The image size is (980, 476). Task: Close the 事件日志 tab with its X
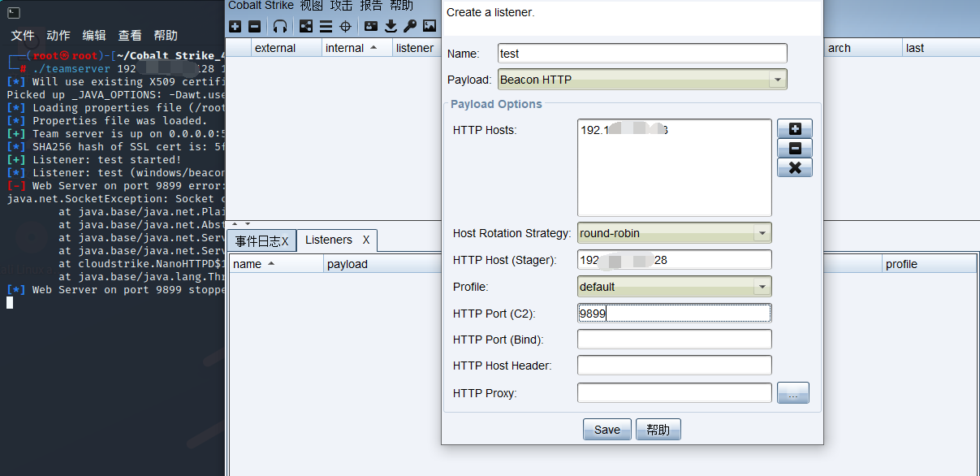[284, 241]
